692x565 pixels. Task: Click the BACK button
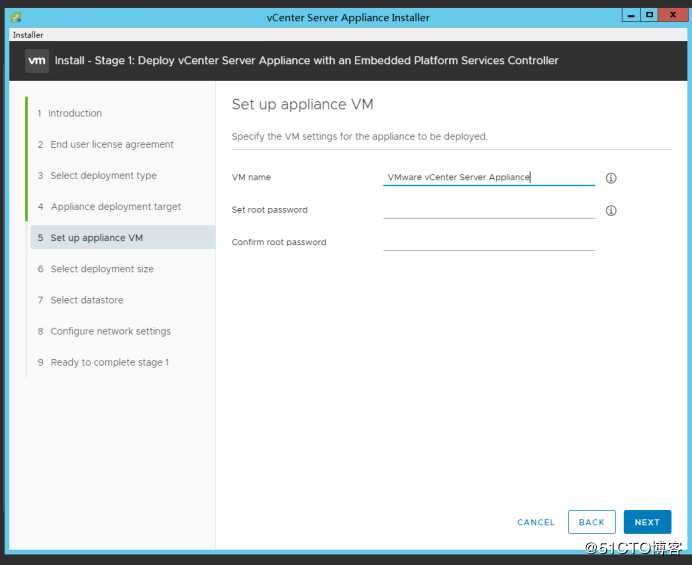click(x=591, y=522)
